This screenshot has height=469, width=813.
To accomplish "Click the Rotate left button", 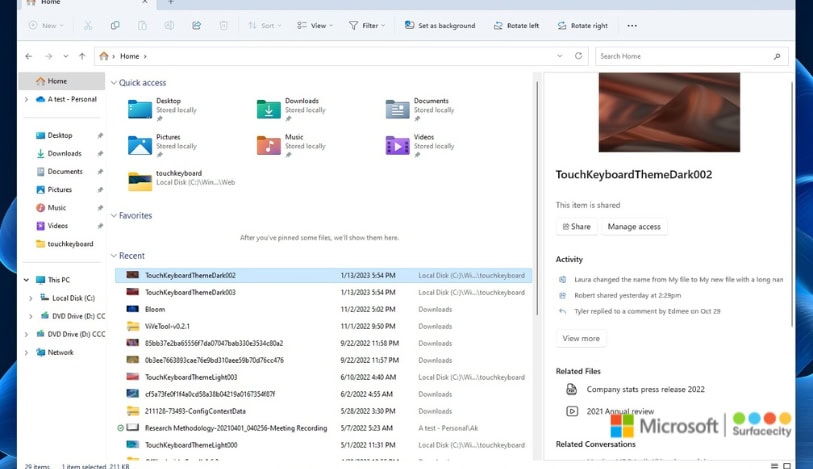I will 512,25.
